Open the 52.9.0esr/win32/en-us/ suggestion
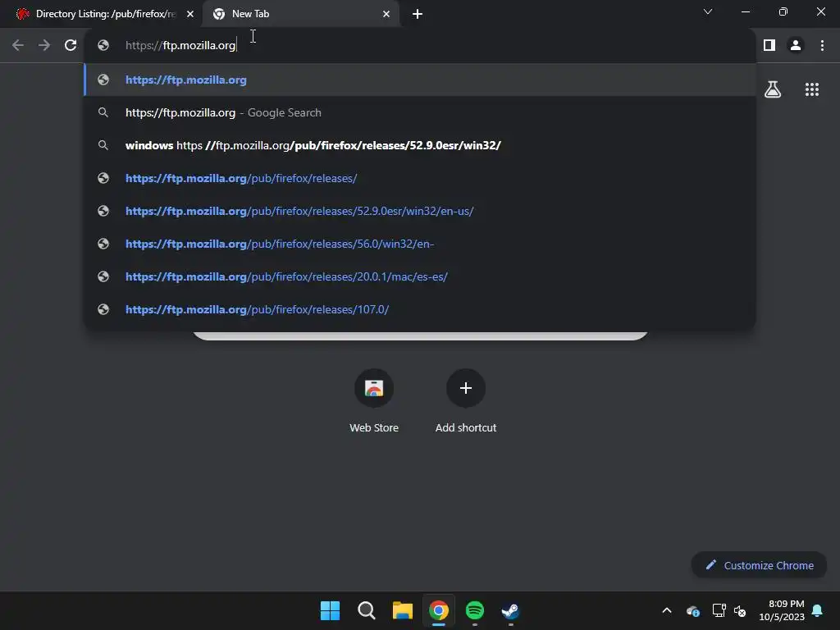The height and width of the screenshot is (630, 840). click(420, 211)
